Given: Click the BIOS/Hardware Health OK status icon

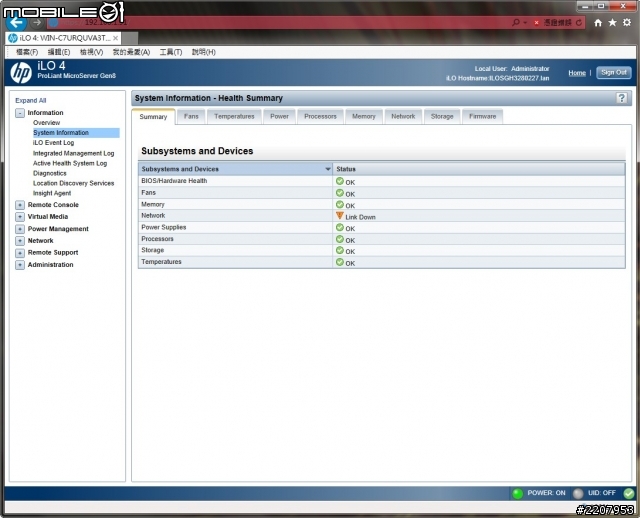Looking at the screenshot, I should tap(340, 181).
